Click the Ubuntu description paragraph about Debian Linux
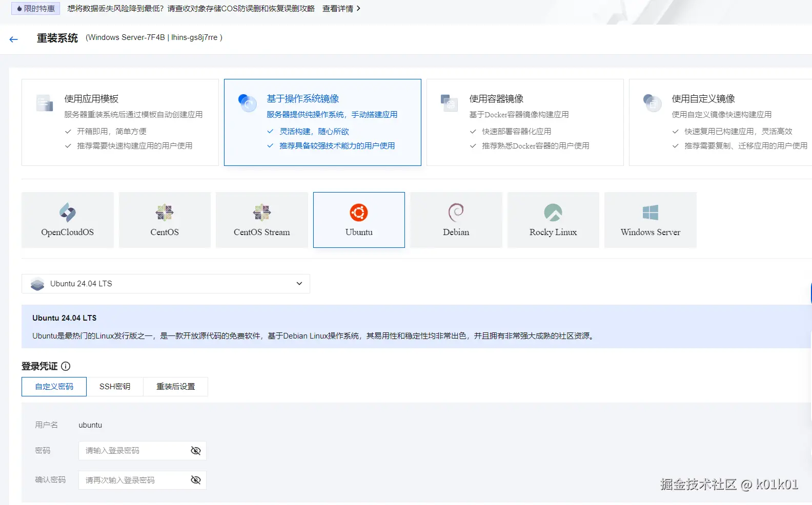The width and height of the screenshot is (812, 505). tap(314, 336)
